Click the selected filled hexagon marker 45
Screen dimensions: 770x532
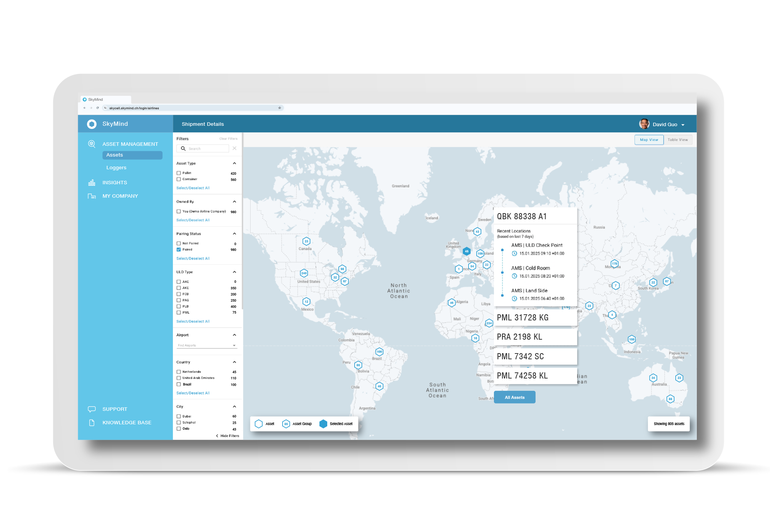coord(467,251)
